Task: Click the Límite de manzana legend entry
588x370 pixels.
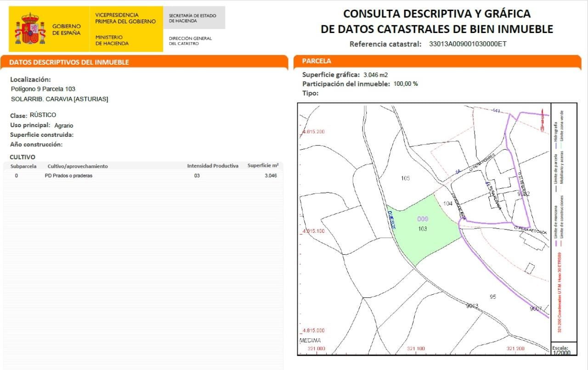Action: coord(556,225)
